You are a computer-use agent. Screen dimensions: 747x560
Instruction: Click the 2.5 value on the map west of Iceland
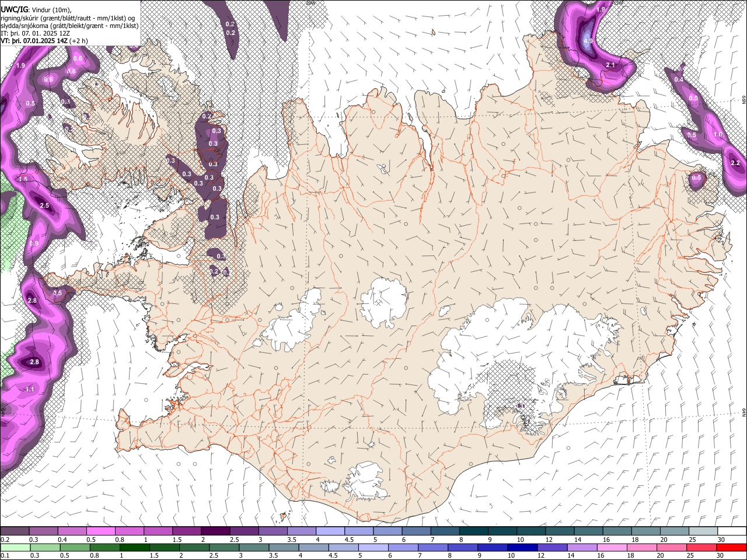44,205
